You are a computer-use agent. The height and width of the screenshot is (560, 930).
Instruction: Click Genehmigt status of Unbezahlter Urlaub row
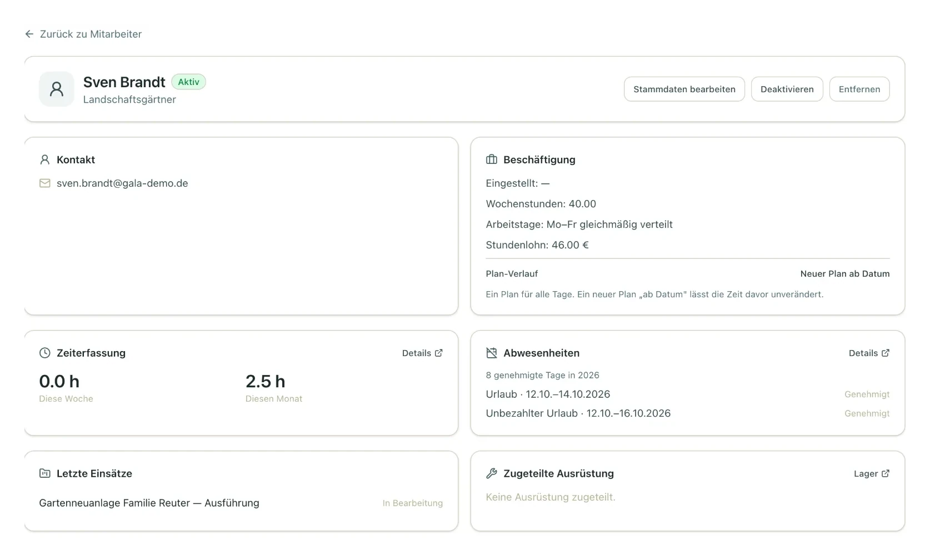pos(867,413)
